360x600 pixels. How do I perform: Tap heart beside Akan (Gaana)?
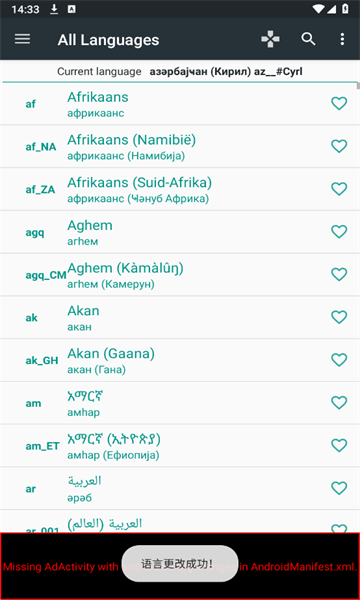point(339,360)
